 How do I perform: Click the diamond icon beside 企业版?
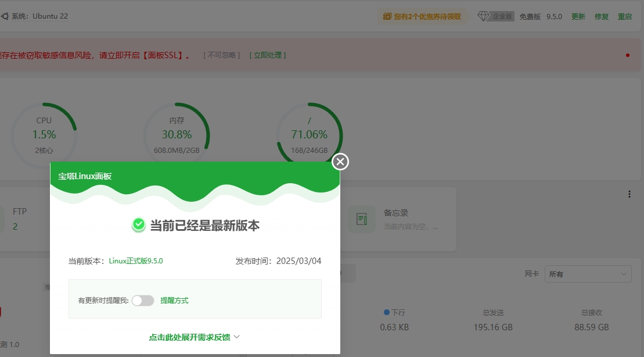[x=483, y=16]
